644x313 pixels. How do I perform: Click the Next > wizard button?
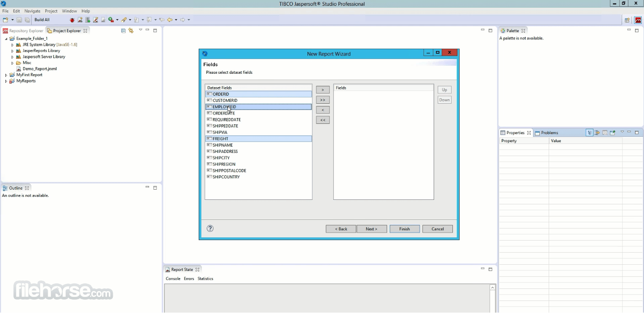[x=371, y=229]
